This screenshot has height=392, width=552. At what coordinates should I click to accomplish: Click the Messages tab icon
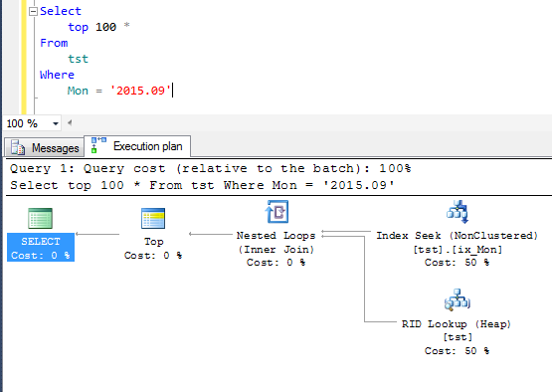point(18,147)
